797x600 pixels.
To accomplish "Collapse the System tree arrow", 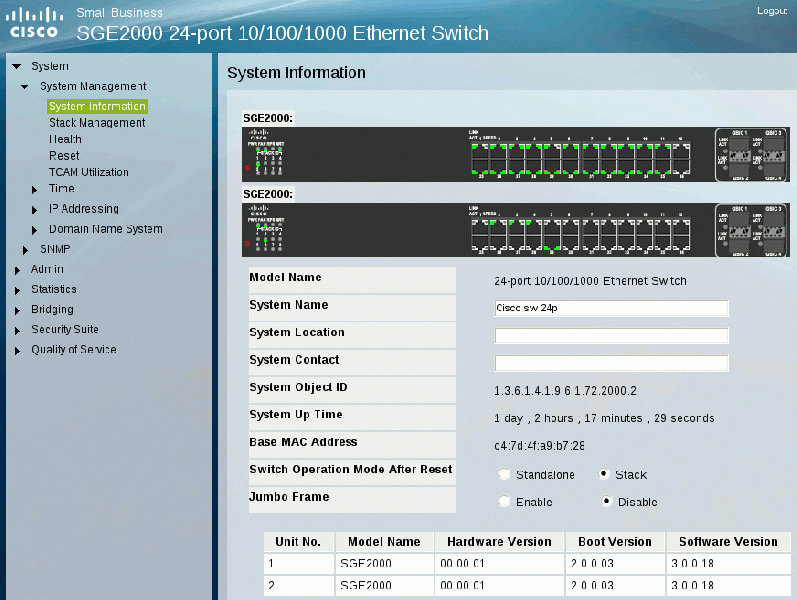I will point(17,66).
